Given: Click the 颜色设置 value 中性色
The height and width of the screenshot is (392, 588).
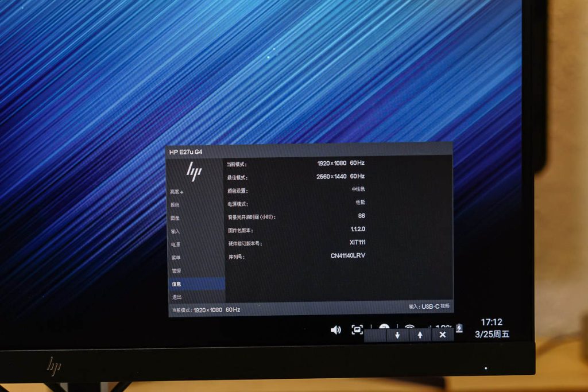Looking at the screenshot, I should coord(358,189).
